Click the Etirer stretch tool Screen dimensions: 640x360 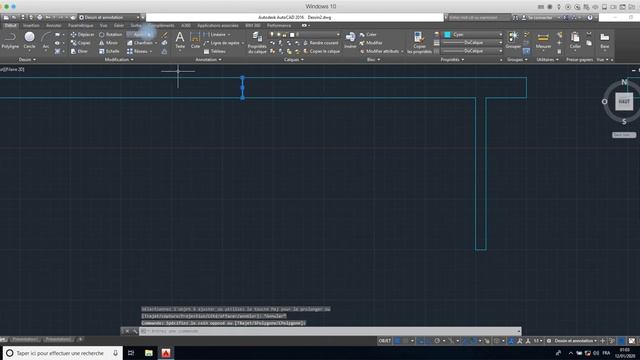click(x=80, y=51)
